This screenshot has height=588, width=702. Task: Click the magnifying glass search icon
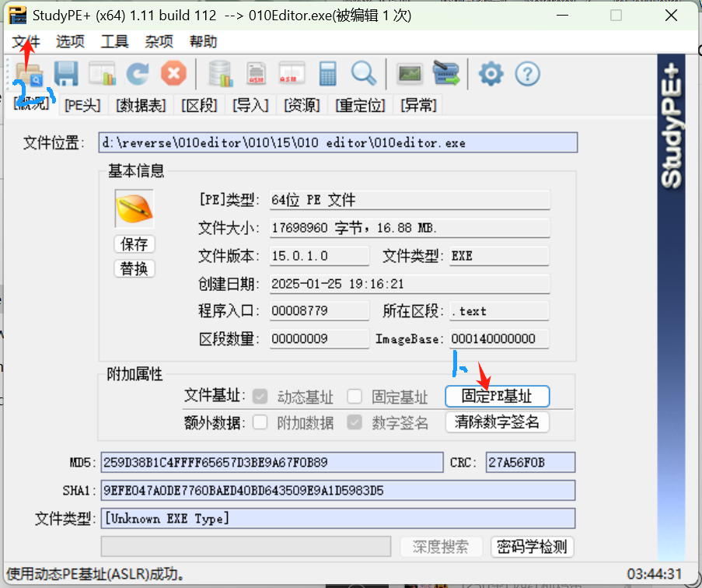point(363,75)
